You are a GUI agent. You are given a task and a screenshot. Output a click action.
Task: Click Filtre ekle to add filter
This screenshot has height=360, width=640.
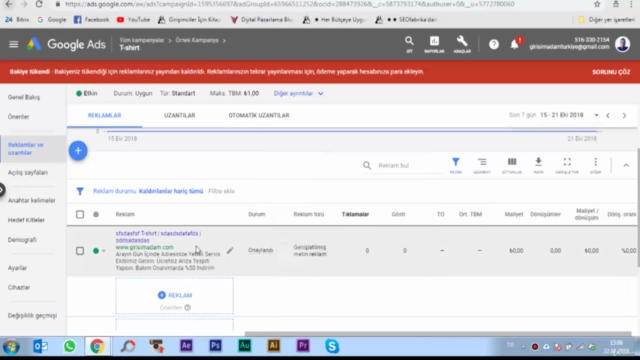(x=222, y=191)
